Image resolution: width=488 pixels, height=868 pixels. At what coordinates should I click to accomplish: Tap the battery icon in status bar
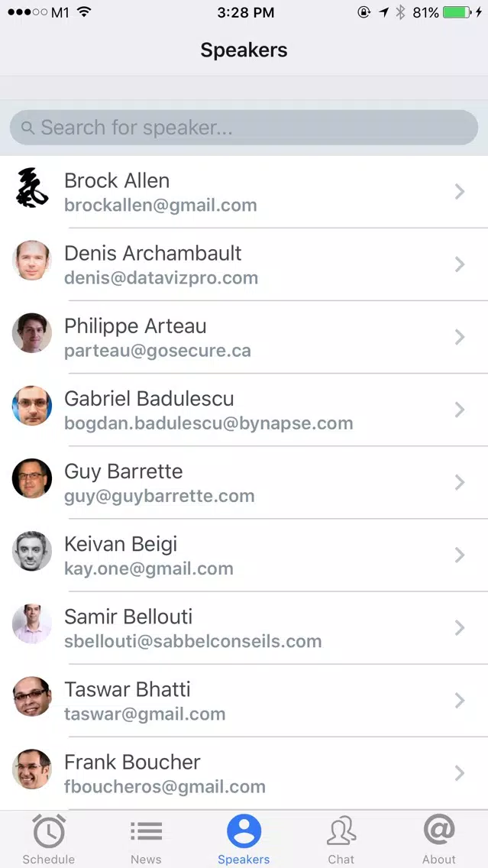[457, 12]
